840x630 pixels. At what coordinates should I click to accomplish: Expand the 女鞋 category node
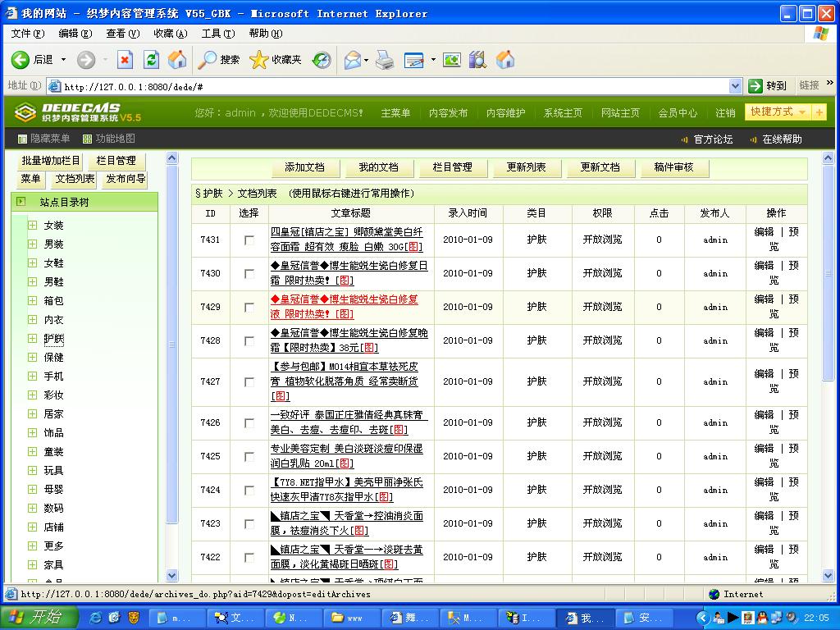pos(32,262)
